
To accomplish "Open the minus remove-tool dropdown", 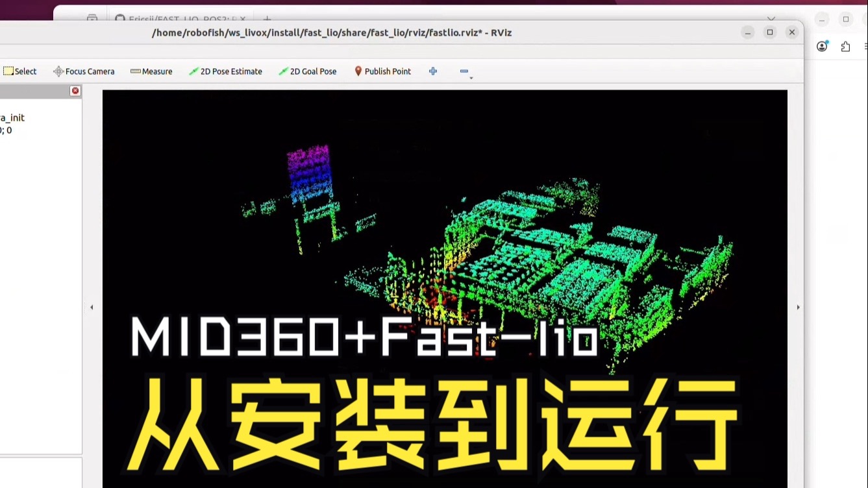I will coord(465,72).
